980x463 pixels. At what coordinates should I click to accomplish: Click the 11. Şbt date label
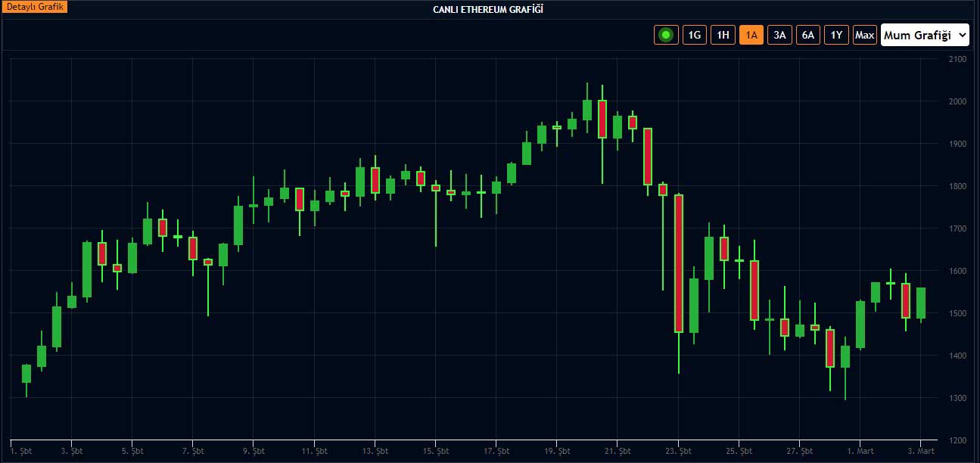click(x=314, y=451)
